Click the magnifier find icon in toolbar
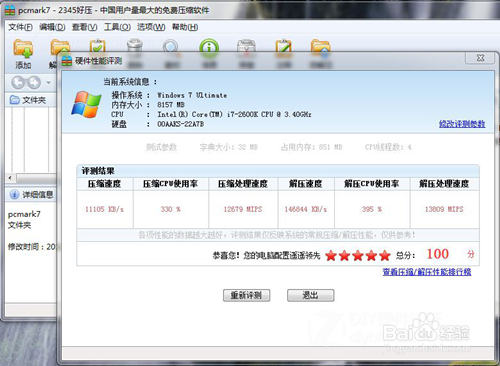Screen dimensions: 500x366 coord(171,46)
